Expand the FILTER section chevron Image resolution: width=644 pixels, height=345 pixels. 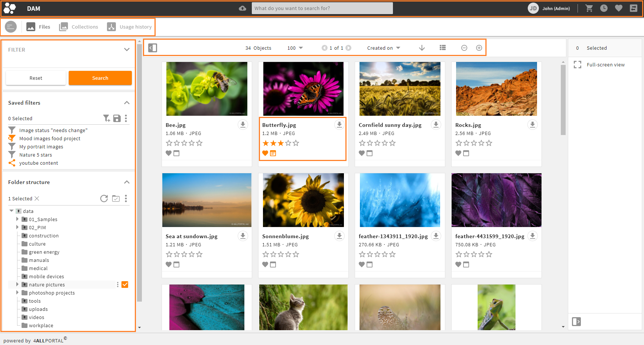pyautogui.click(x=127, y=49)
